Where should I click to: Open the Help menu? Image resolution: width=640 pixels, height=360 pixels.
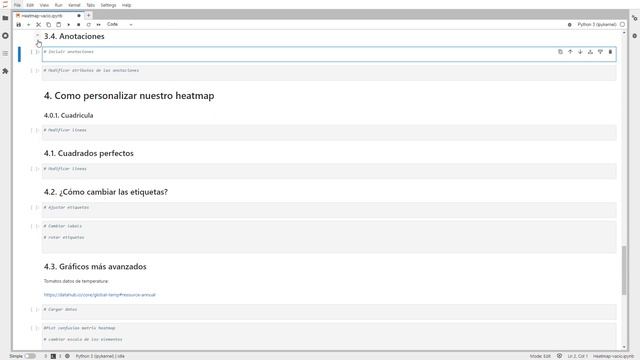[127, 5]
